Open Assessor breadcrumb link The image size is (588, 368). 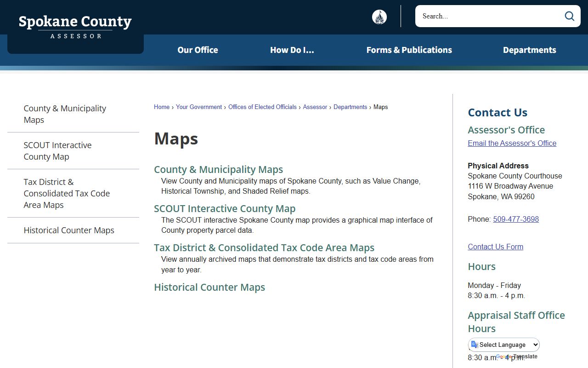[x=315, y=107]
